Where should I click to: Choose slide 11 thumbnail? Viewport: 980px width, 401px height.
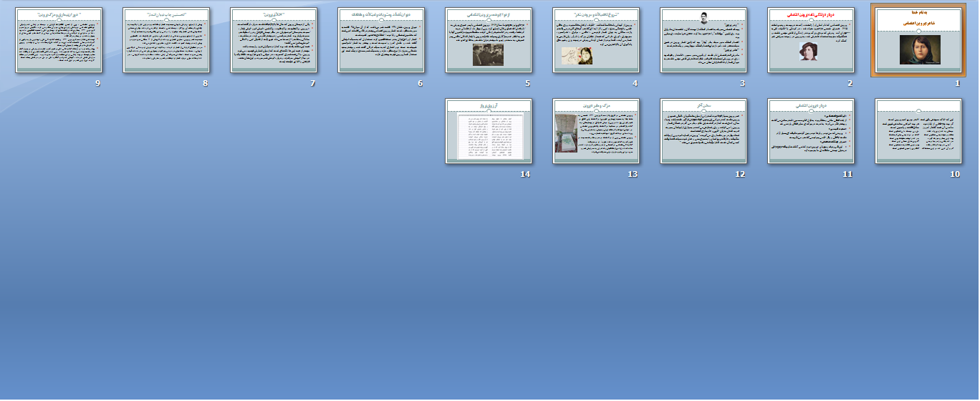coord(811,131)
